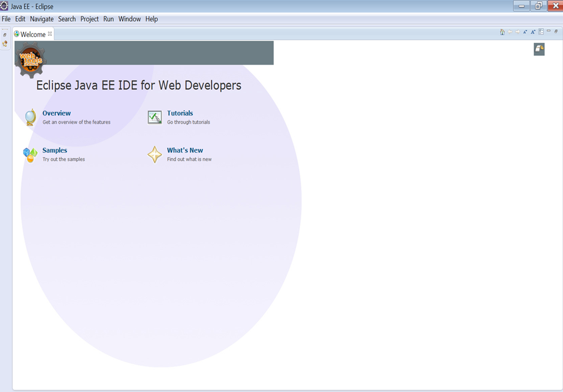The width and height of the screenshot is (563, 392).
Task: Go to Welcome home page icon
Action: point(502,32)
